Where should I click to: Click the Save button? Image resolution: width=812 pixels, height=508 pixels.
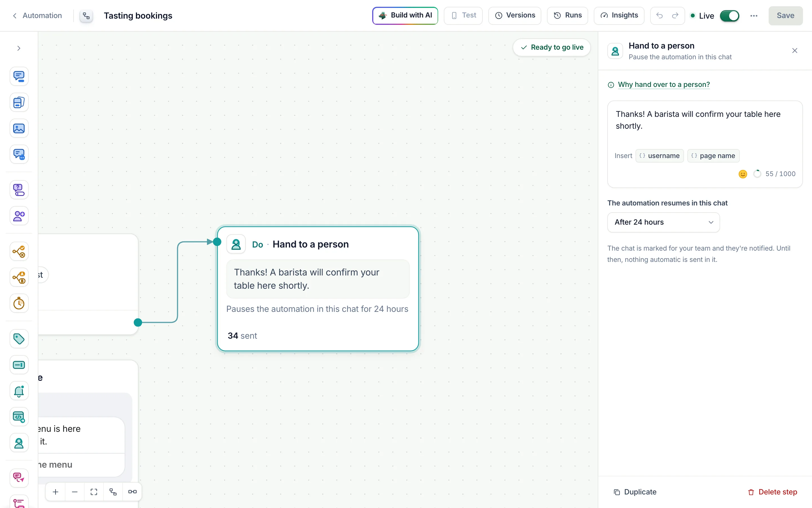785,16
